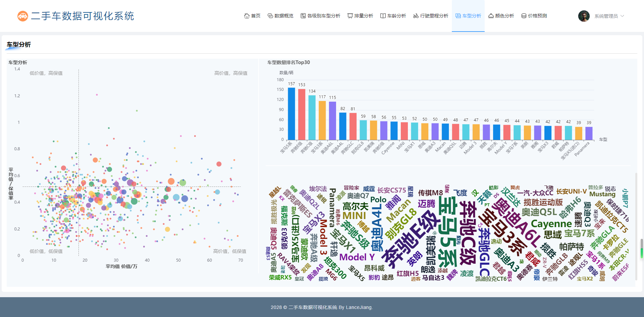Click the book icon beside 车龄分析
Viewport: 644px width, 317px height.
coord(383,16)
